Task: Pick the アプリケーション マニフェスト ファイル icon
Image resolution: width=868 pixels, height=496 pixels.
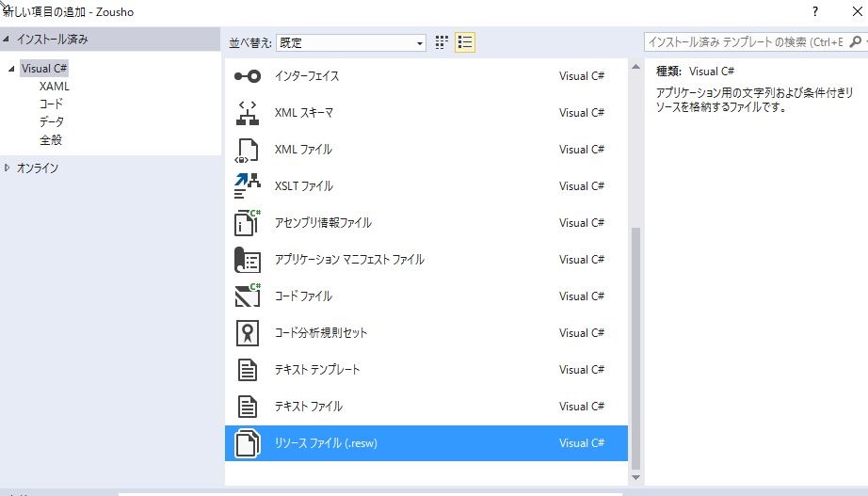Action: (247, 260)
